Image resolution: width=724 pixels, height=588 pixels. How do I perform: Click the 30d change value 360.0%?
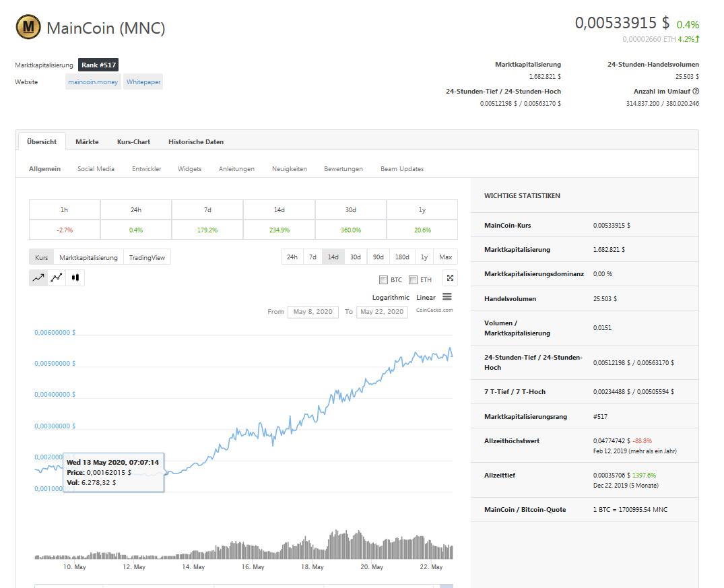[351, 230]
